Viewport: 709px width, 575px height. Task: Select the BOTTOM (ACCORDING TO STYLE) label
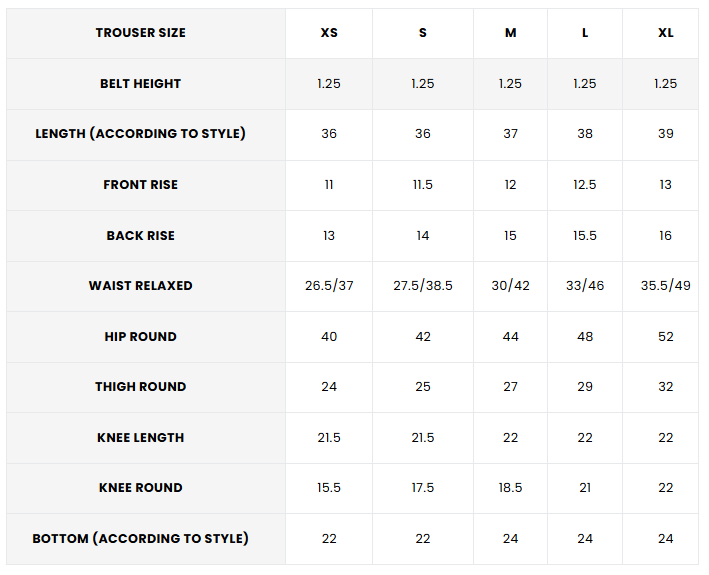140,539
